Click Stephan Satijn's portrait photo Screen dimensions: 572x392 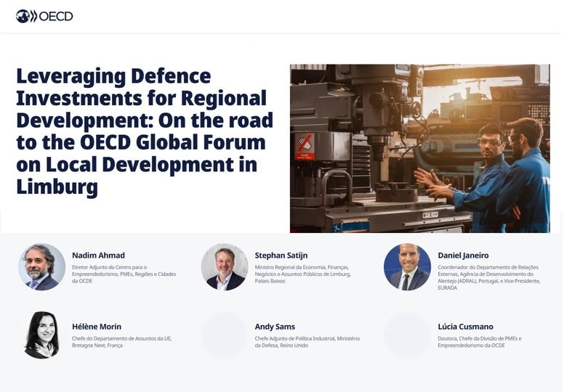[x=225, y=266]
